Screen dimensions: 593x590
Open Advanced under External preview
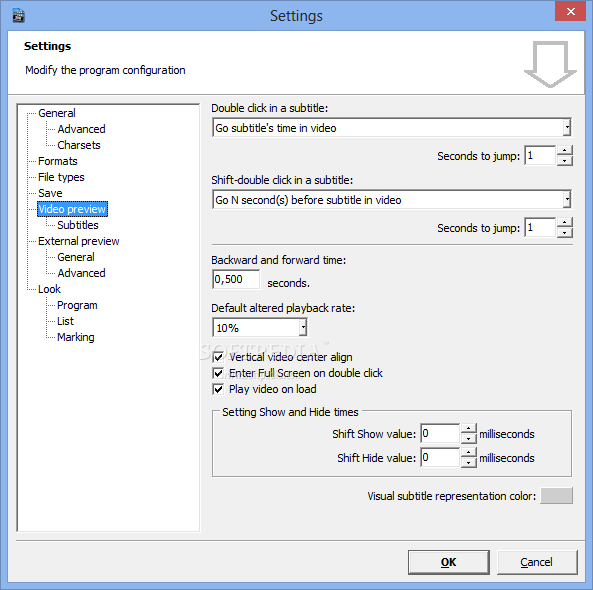pyautogui.click(x=81, y=273)
